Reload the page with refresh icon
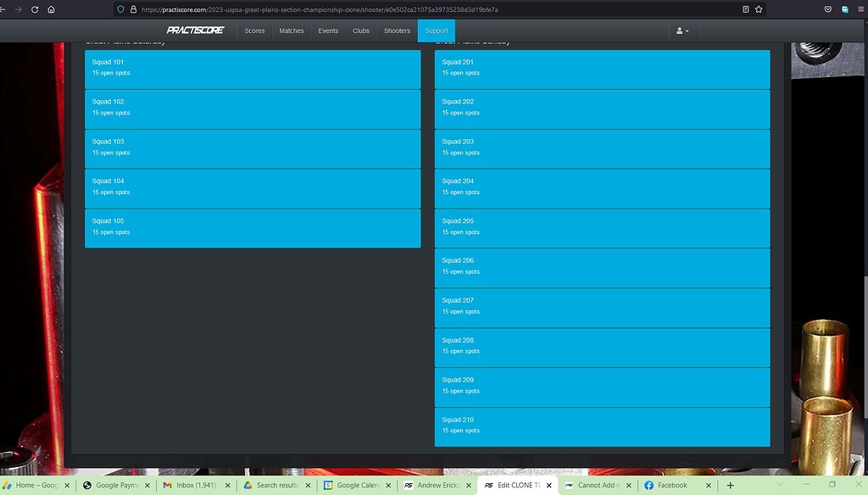Viewport: 868px width, 495px height. tap(34, 9)
